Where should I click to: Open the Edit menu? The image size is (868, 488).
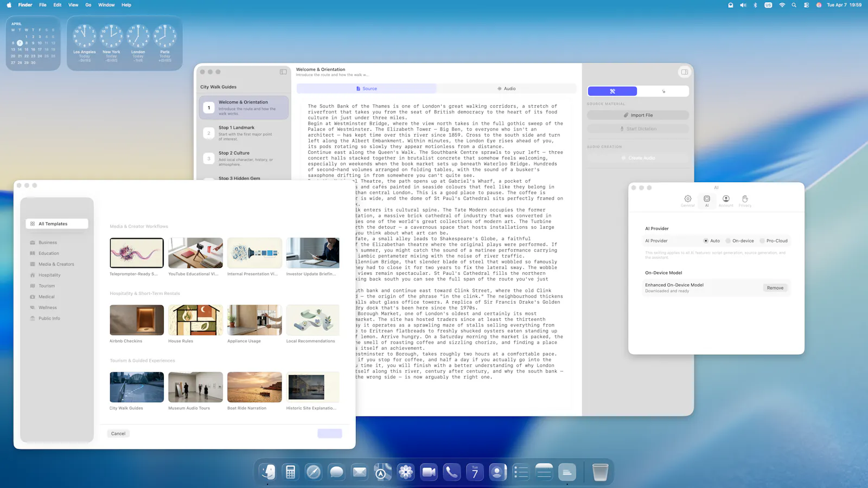(58, 5)
